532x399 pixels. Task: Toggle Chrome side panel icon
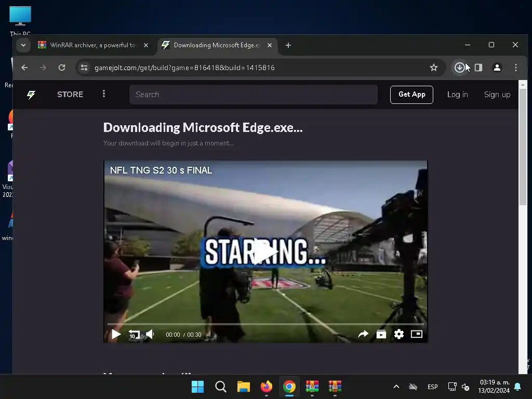[478, 68]
